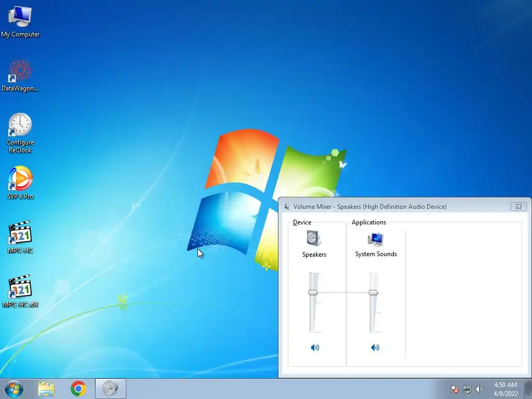The width and height of the screenshot is (532, 399).
Task: Click the Show Desktop button at the taskbar edge
Action: [x=528, y=389]
